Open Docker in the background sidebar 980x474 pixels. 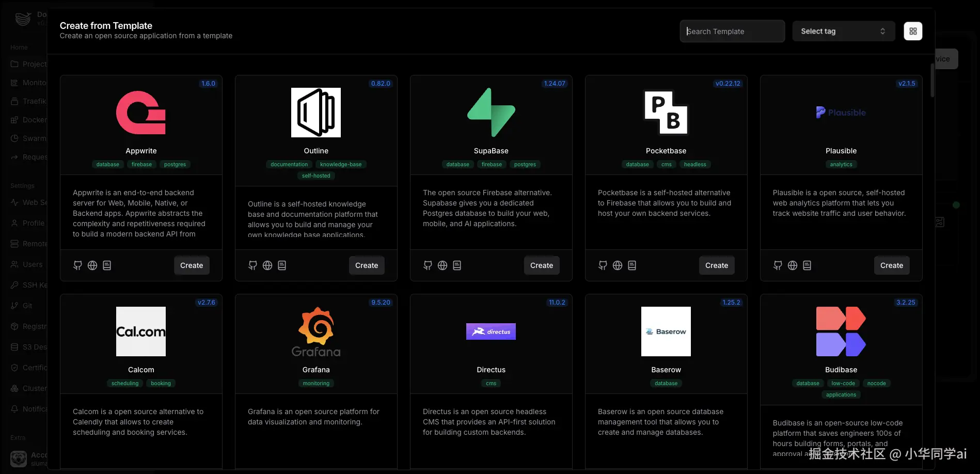28,120
